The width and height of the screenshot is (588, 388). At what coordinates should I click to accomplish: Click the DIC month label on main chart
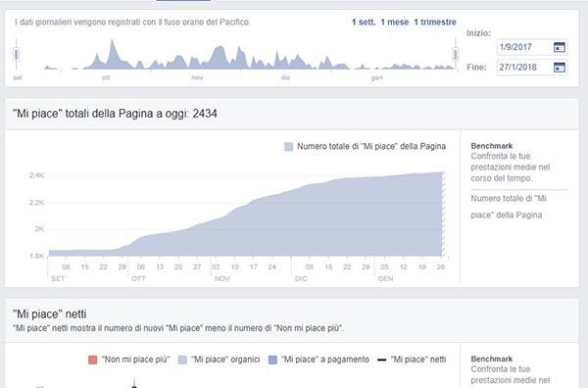[301, 279]
